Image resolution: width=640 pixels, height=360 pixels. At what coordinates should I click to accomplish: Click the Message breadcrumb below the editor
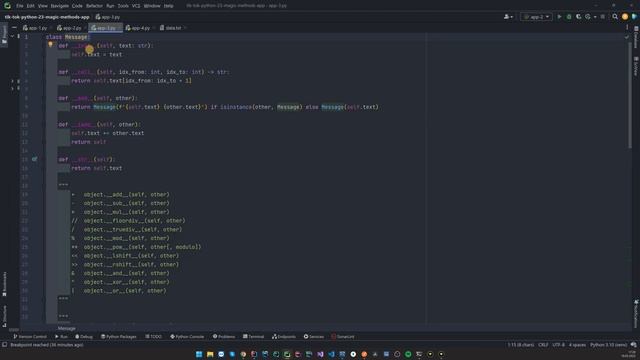pos(67,329)
